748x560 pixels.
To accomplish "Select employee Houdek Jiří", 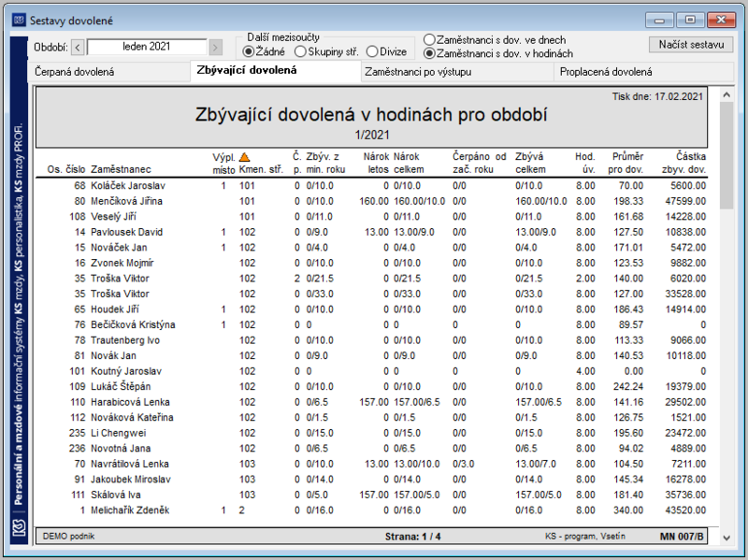I will tap(115, 309).
